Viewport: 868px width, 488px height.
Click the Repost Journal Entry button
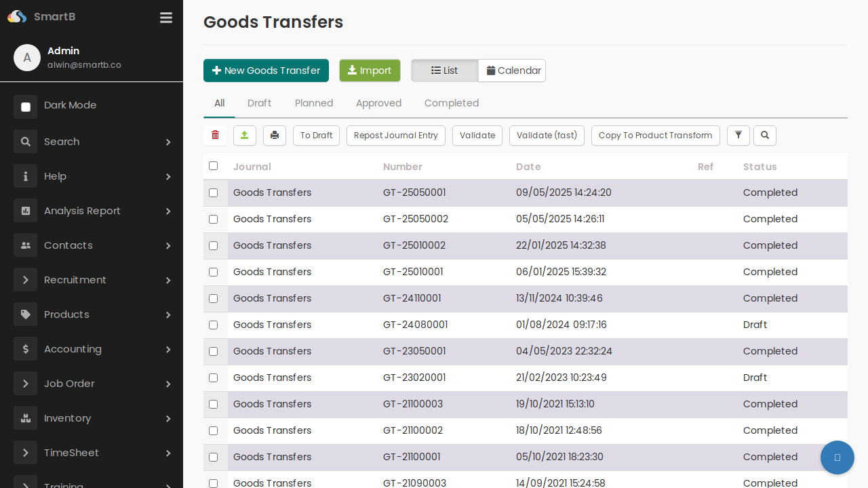point(395,136)
